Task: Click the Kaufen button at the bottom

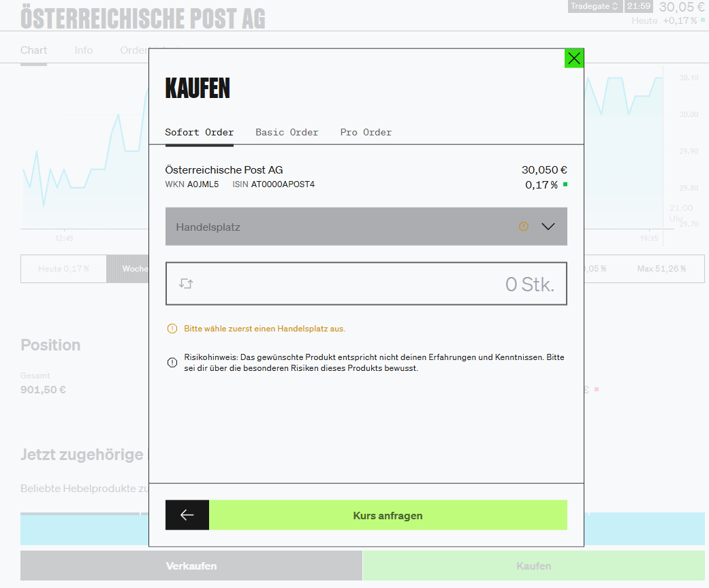Action: pyautogui.click(x=533, y=566)
